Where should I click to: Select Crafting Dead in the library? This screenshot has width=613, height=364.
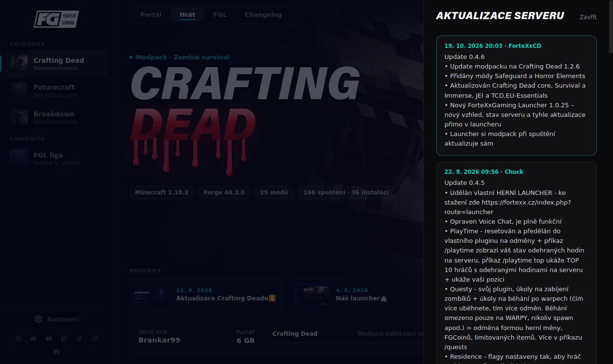click(x=57, y=64)
